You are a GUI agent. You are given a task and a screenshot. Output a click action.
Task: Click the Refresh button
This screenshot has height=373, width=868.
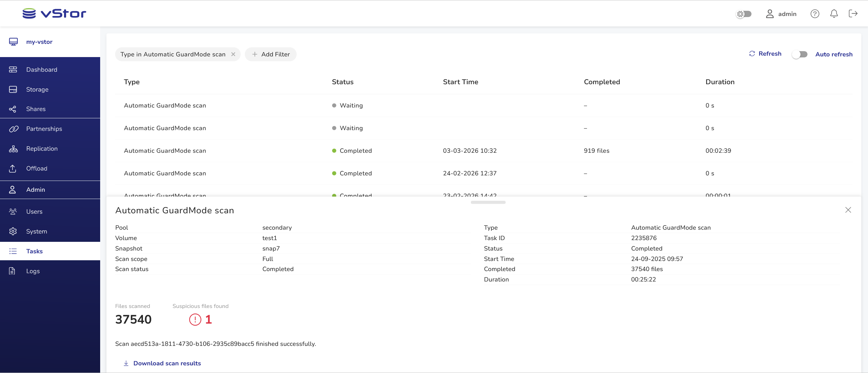(x=765, y=54)
